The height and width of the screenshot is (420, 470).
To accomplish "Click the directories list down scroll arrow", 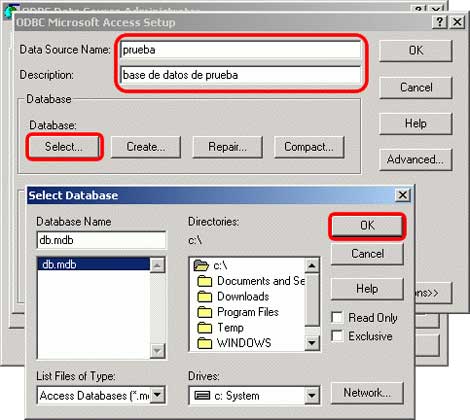I will (x=312, y=343).
